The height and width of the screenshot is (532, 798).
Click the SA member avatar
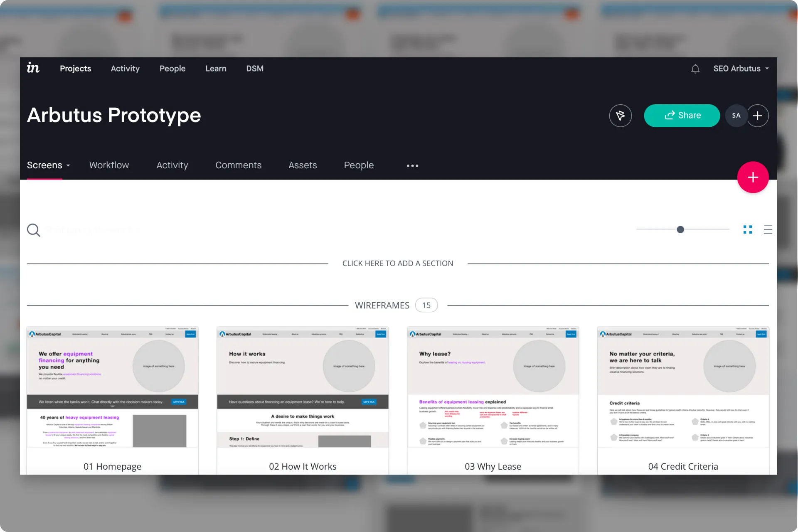[x=736, y=116]
